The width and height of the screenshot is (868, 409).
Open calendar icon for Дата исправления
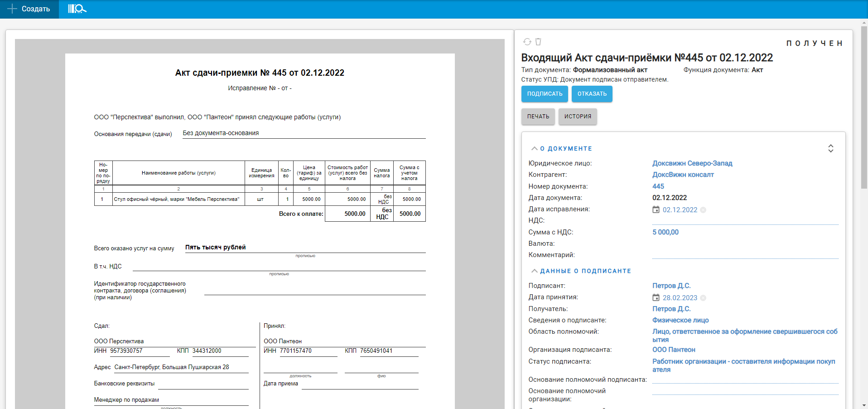point(656,209)
